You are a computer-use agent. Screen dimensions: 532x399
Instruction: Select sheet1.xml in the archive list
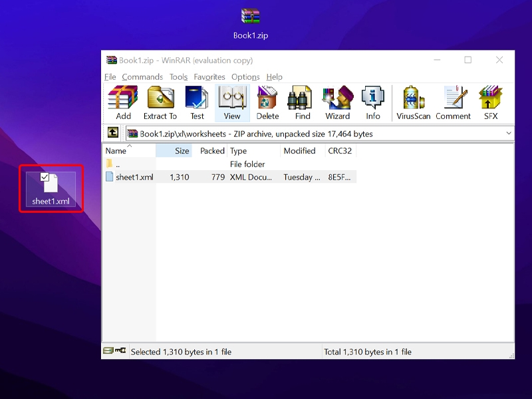(x=134, y=178)
